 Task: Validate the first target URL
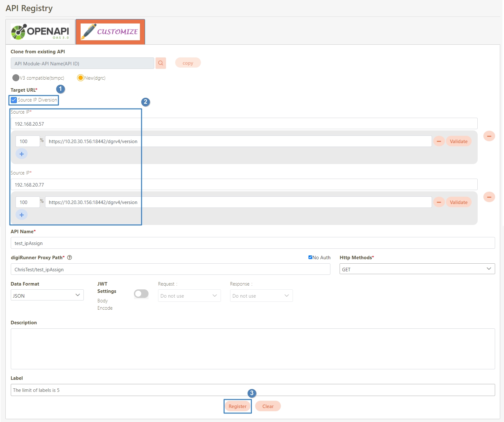pyautogui.click(x=458, y=141)
